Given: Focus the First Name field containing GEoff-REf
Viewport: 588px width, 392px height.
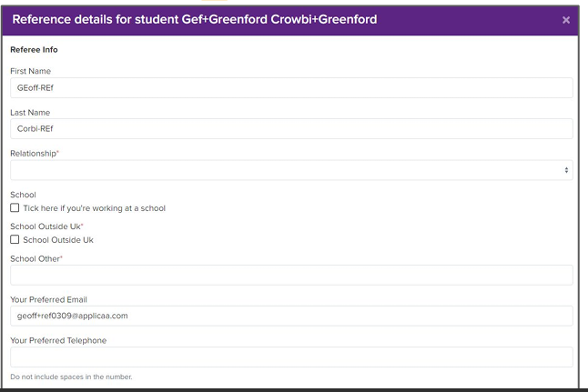Looking at the screenshot, I should (291, 87).
